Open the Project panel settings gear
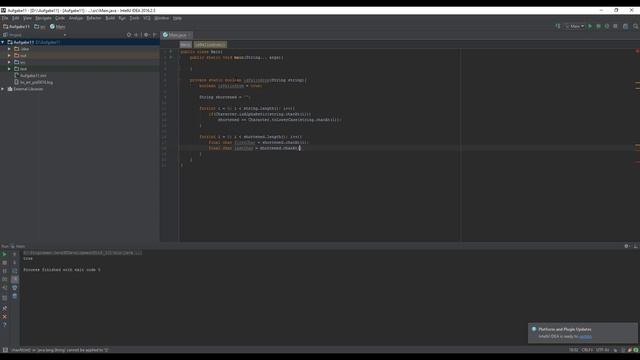Screen dimensions: 640x360 [147, 35]
